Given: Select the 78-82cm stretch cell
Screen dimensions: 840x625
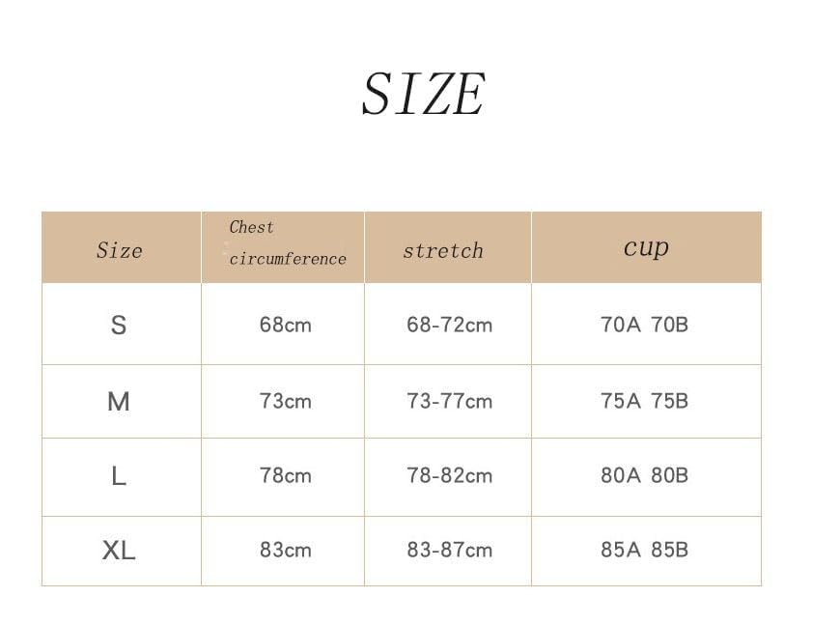Looking at the screenshot, I should click(x=449, y=475).
